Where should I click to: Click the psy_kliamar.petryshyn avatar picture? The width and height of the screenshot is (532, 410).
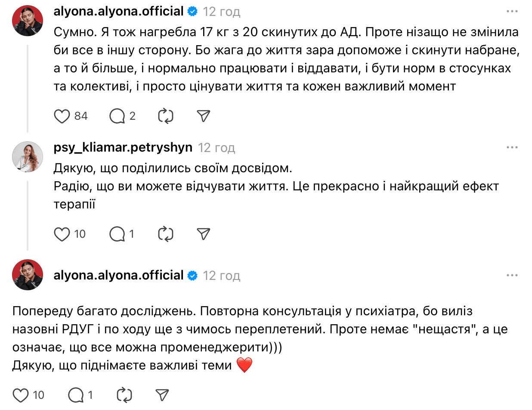(x=27, y=157)
